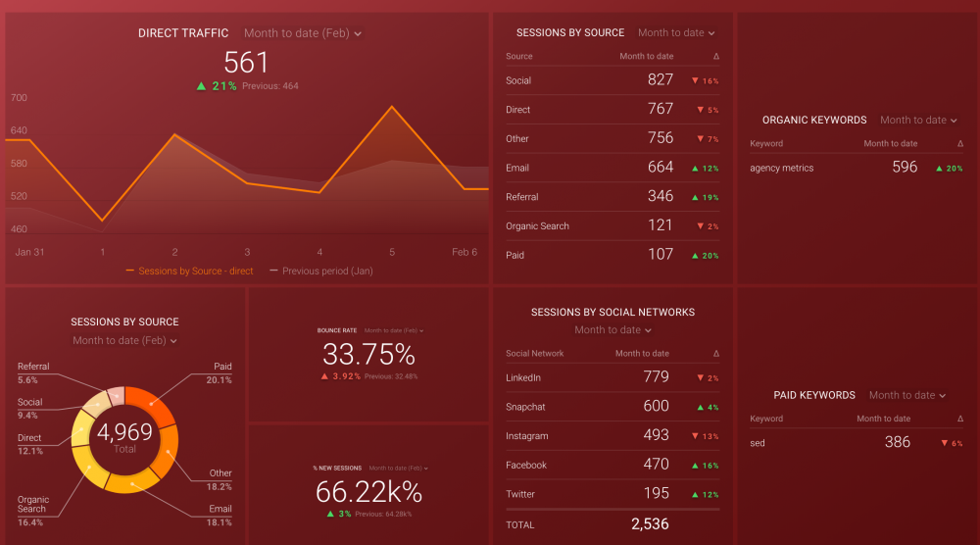
Task: Open Paid Keywords 'Month to date' dropdown
Action: click(x=907, y=395)
